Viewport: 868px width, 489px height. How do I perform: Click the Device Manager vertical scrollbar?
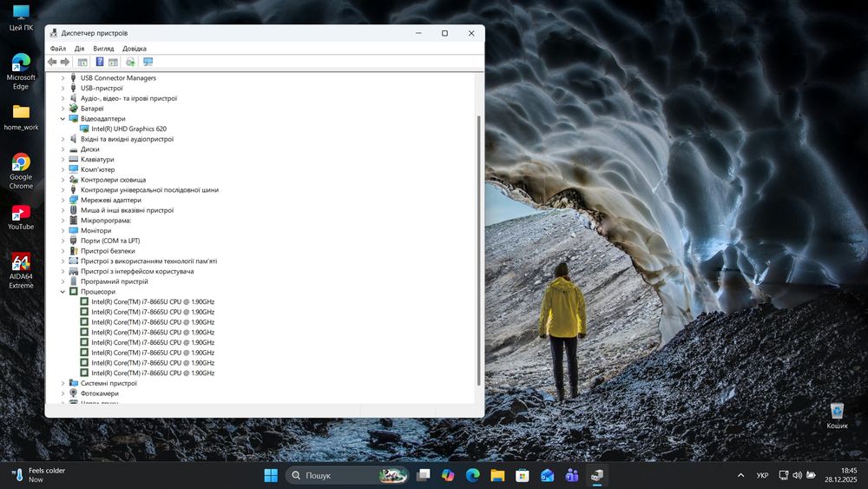click(479, 249)
